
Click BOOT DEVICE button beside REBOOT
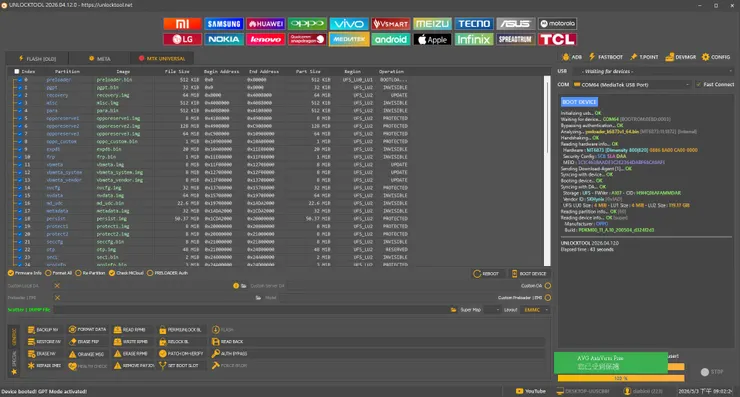[x=529, y=274]
